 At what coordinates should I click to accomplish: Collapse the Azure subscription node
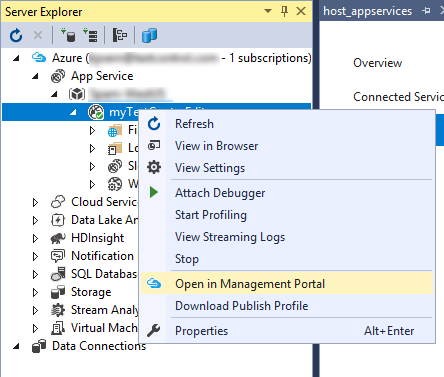pos(16,58)
